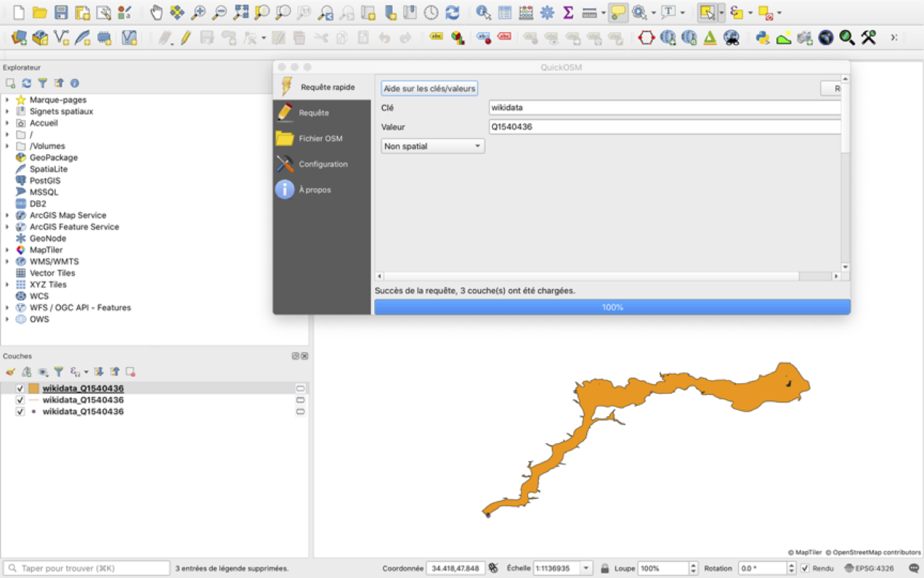
Task: Toggle visibility of the line layer
Action: click(20, 400)
